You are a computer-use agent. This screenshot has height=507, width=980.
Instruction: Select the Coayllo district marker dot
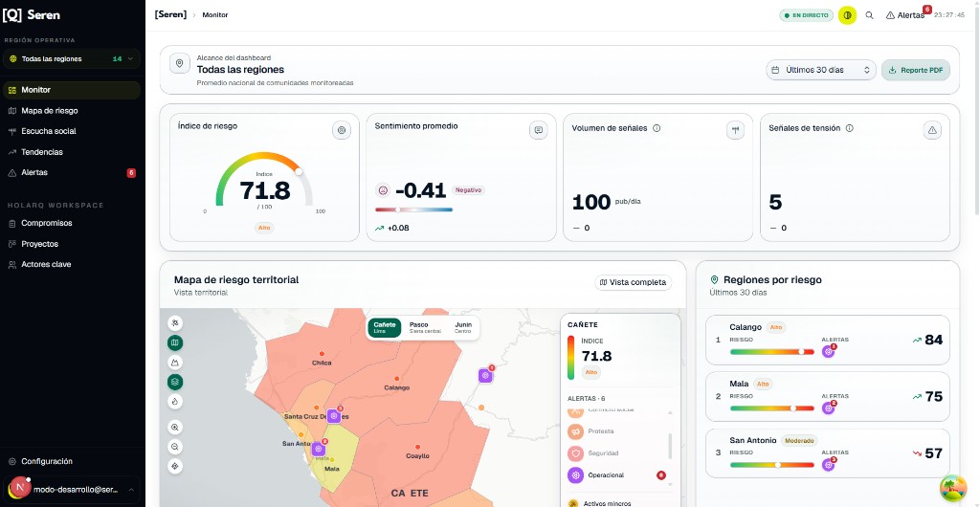(x=417, y=447)
